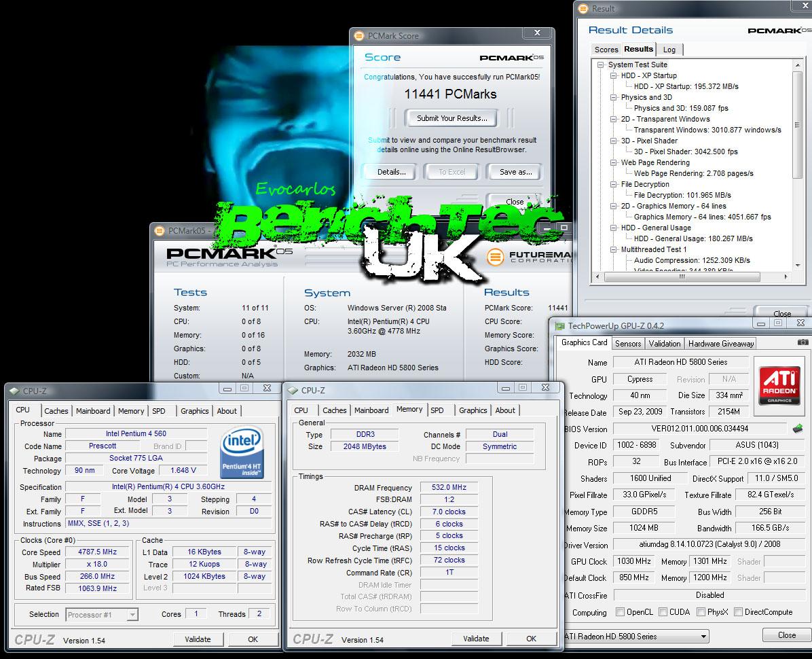Open the Hardware Giveaway tab in GPU-Z
Viewport: 812px width, 659px height.
pos(721,344)
